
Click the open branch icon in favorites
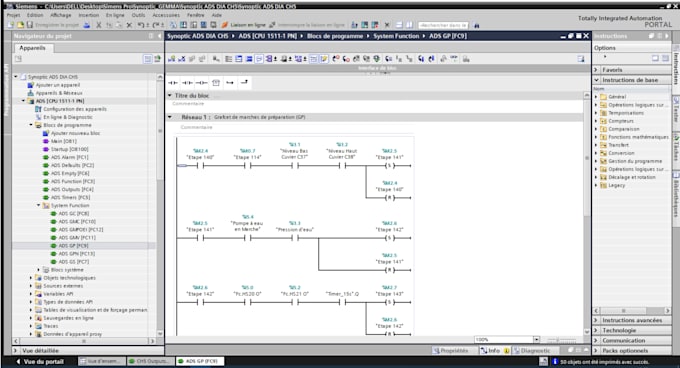pyautogui.click(x=230, y=82)
